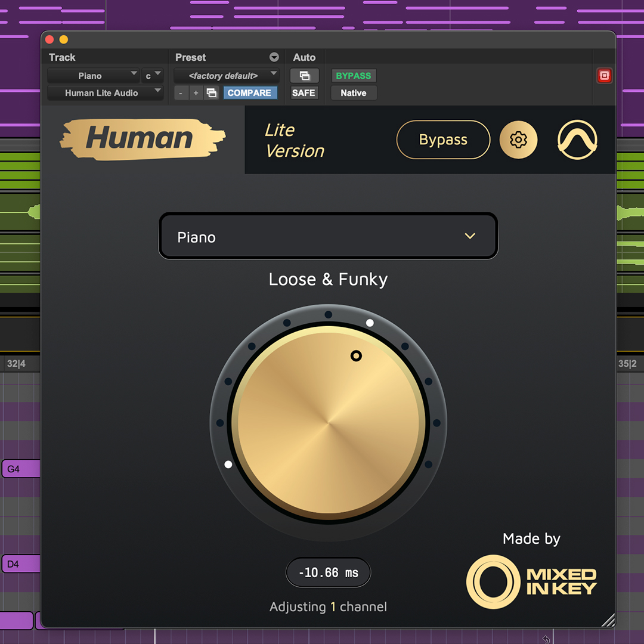Image resolution: width=644 pixels, height=644 pixels.
Task: Open the factory default preset dropdown
Action: [227, 76]
